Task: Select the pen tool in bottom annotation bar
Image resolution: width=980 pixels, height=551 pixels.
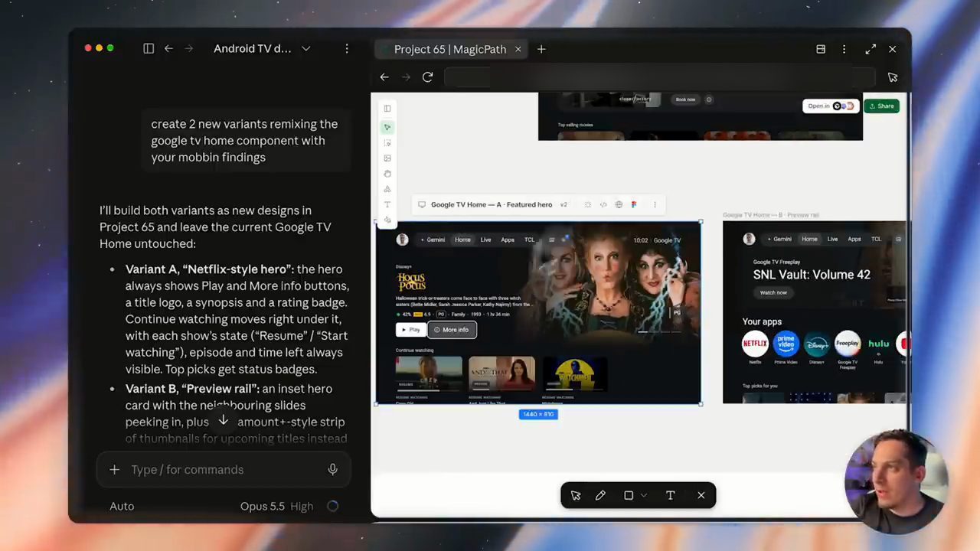Action: point(600,495)
